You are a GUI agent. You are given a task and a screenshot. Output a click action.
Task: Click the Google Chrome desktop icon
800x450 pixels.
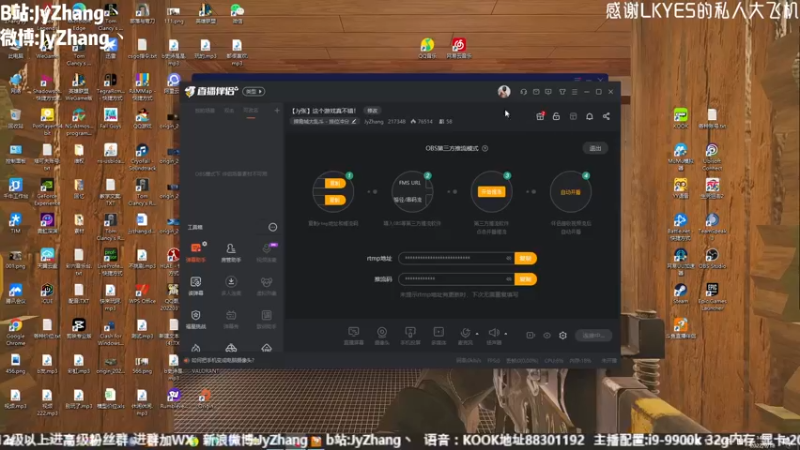(x=15, y=333)
